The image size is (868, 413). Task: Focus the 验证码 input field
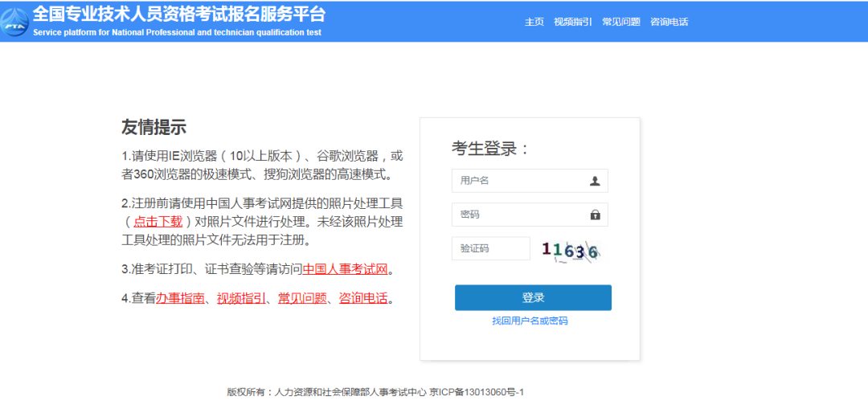point(491,248)
